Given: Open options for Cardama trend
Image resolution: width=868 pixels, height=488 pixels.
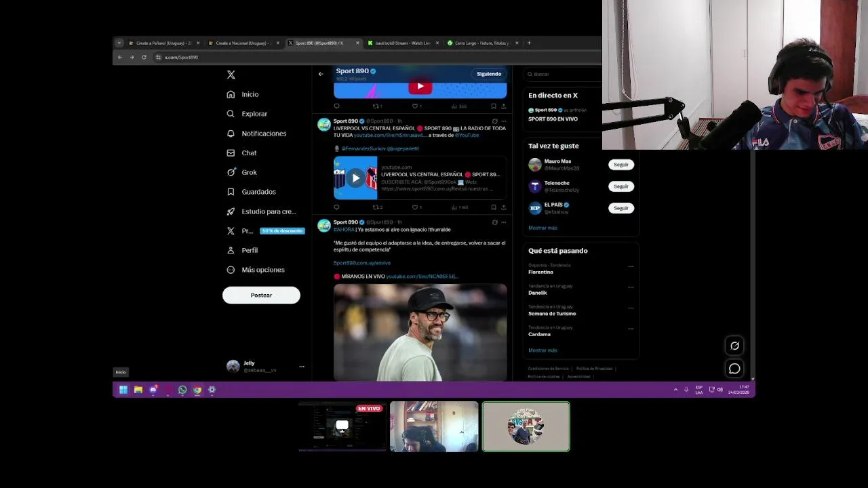Looking at the screenshot, I should (x=631, y=329).
